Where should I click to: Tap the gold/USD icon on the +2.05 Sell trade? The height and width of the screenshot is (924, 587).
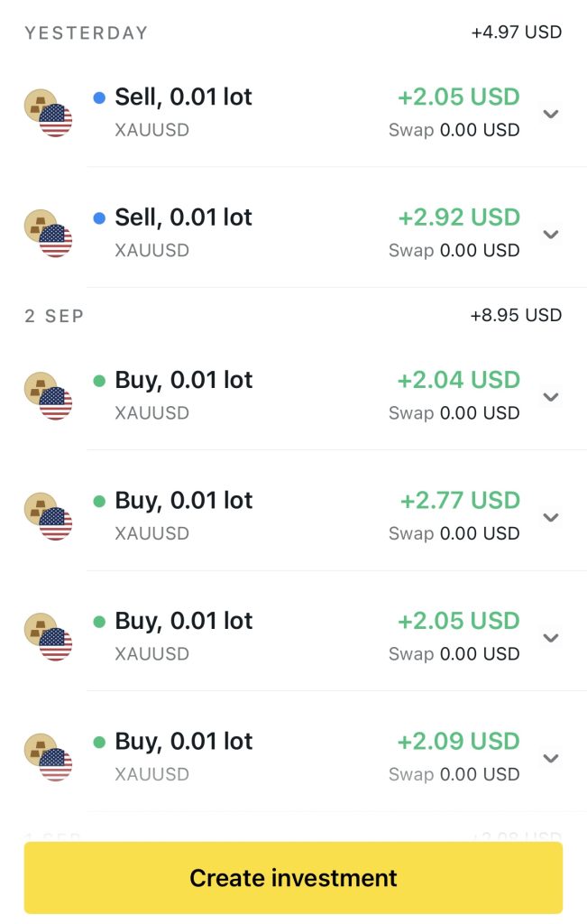click(x=48, y=113)
